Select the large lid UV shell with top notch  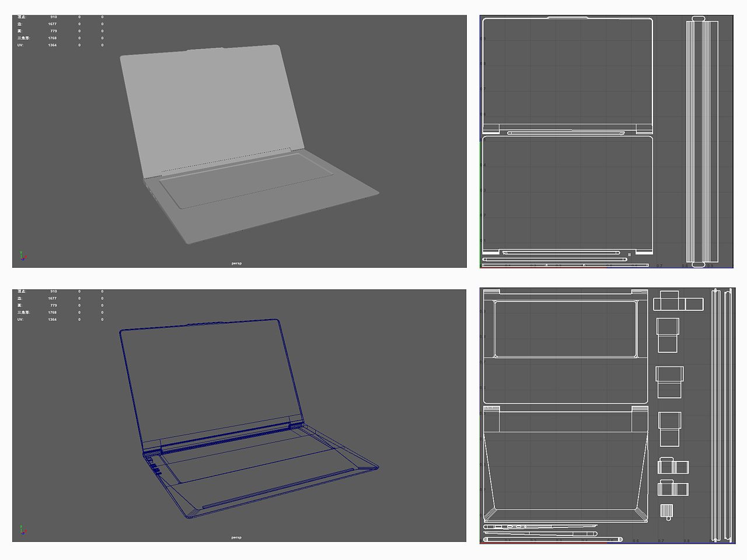[x=567, y=75]
